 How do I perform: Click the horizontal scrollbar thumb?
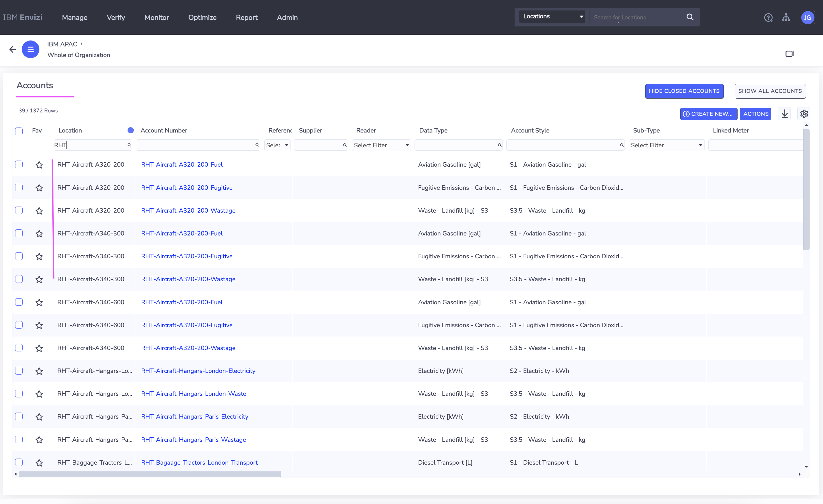pyautogui.click(x=150, y=474)
